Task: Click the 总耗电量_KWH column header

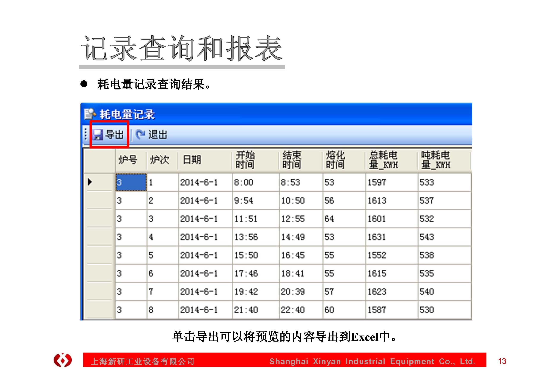Action: (391, 160)
